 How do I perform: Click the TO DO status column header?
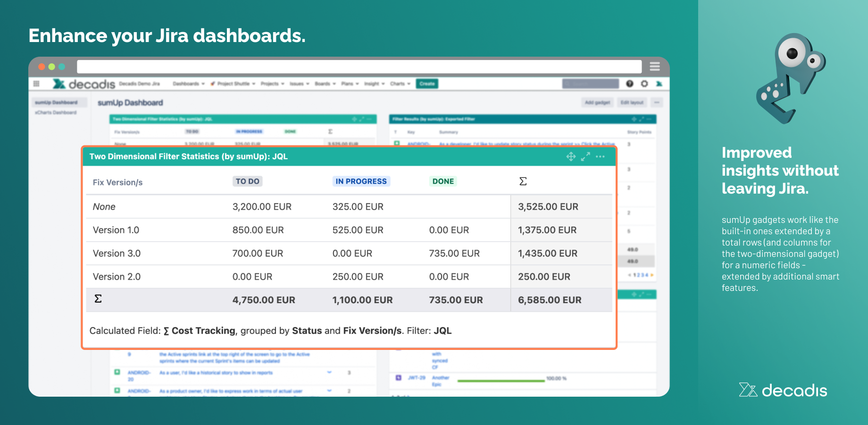click(x=248, y=181)
